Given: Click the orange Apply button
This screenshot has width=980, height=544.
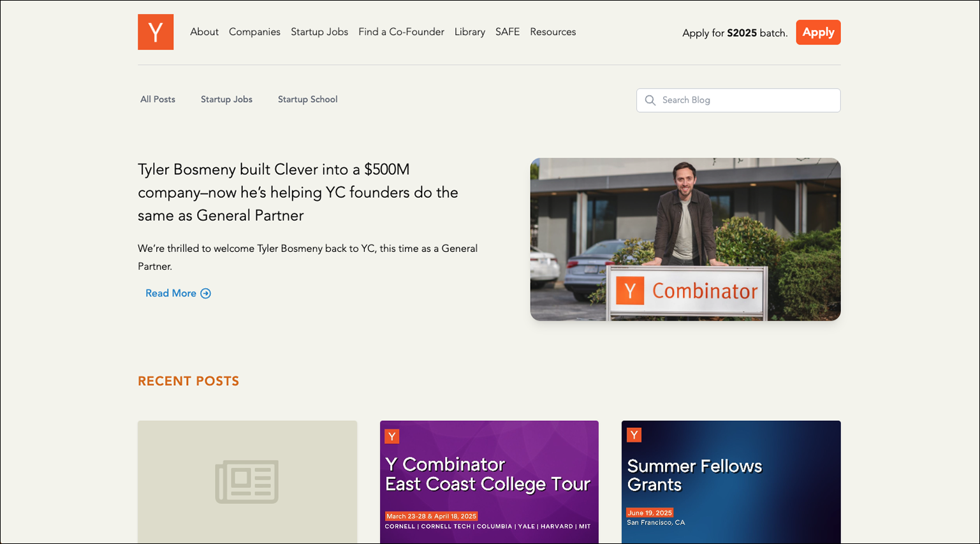Looking at the screenshot, I should point(818,33).
